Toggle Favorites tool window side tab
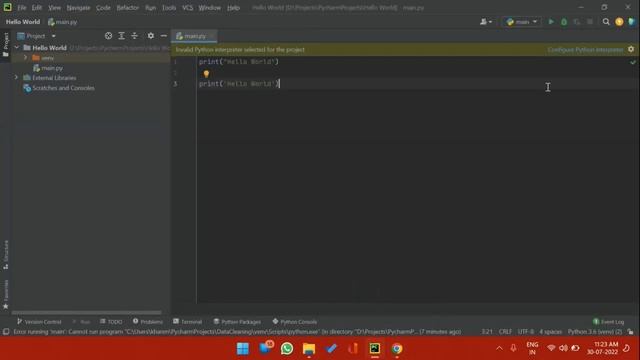The image size is (640, 360). pyautogui.click(x=6, y=294)
